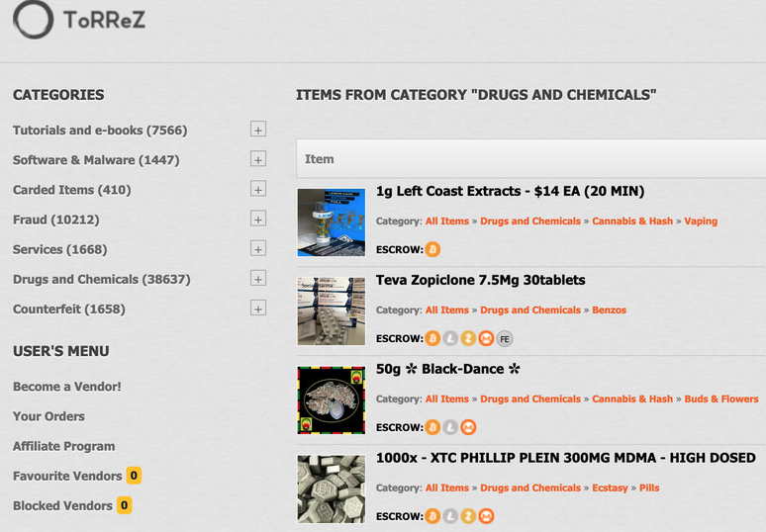The height and width of the screenshot is (532, 766).
Task: Expand the Fraud category tree
Action: click(x=258, y=219)
